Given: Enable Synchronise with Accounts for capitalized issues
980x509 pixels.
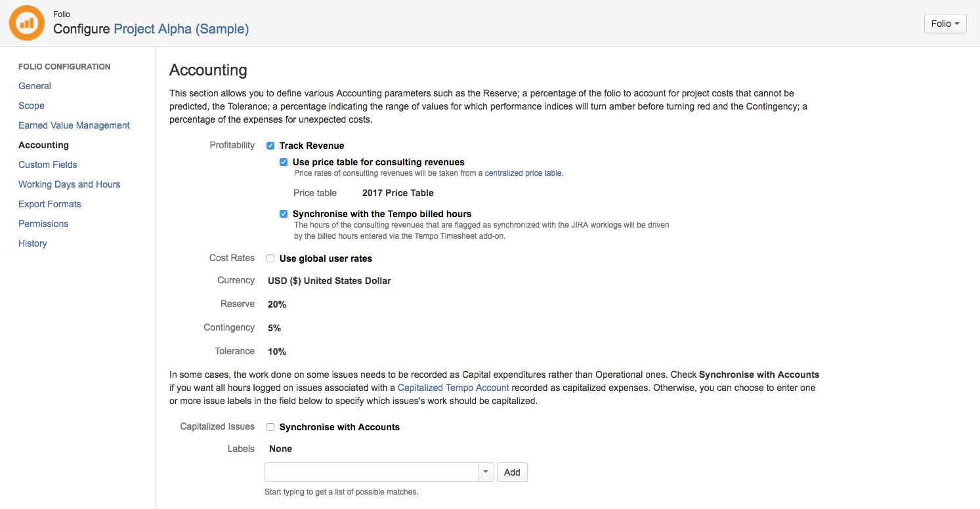Looking at the screenshot, I should [x=270, y=426].
